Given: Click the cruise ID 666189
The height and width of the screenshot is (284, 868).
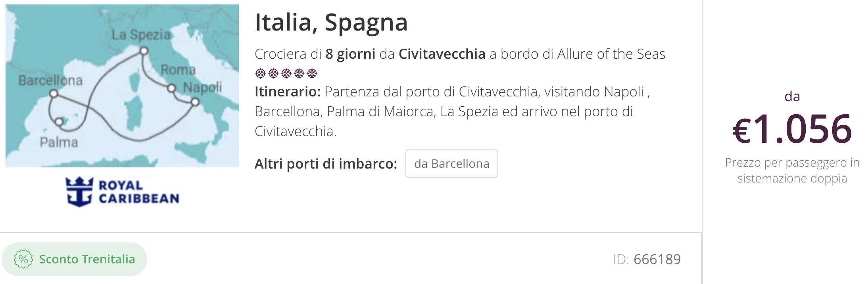Looking at the screenshot, I should pos(647,259).
